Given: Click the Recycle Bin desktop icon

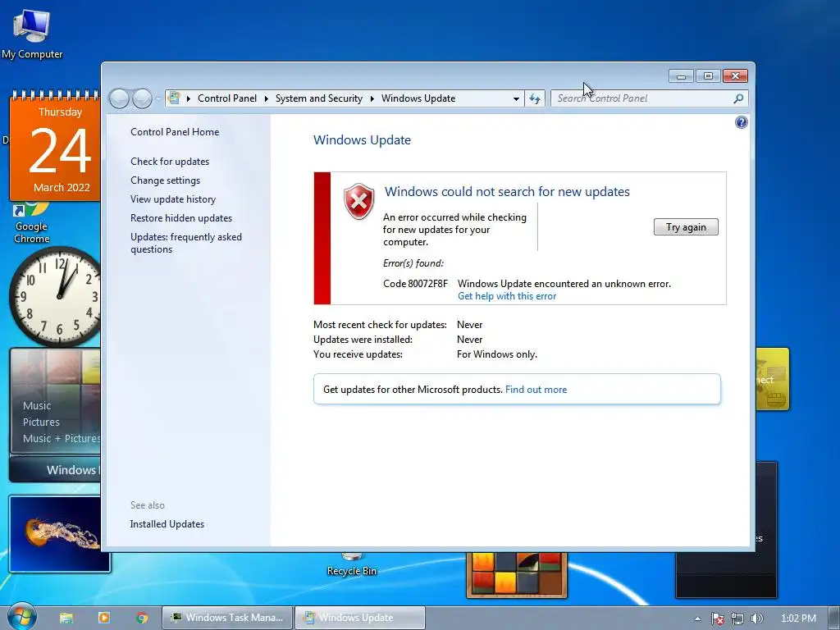Looking at the screenshot, I should click(351, 565).
